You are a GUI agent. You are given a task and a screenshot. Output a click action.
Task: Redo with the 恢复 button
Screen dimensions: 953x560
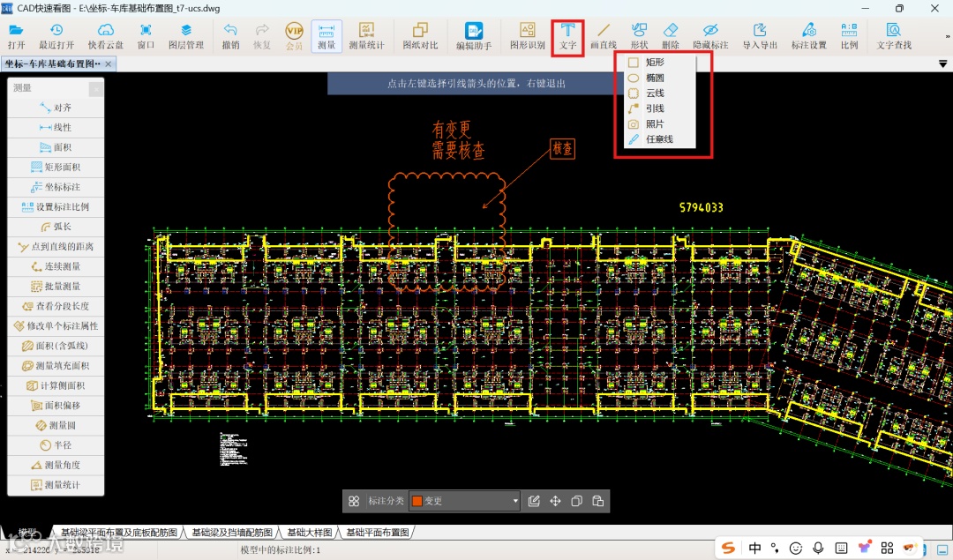[x=262, y=36]
